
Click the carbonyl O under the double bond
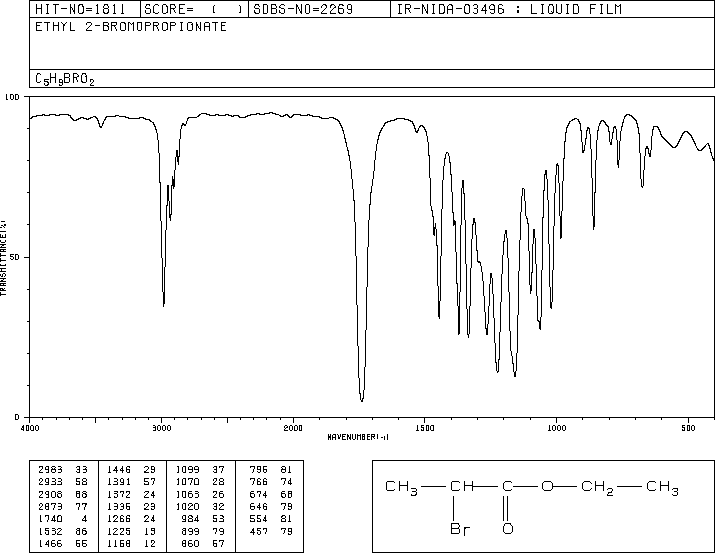[508, 529]
